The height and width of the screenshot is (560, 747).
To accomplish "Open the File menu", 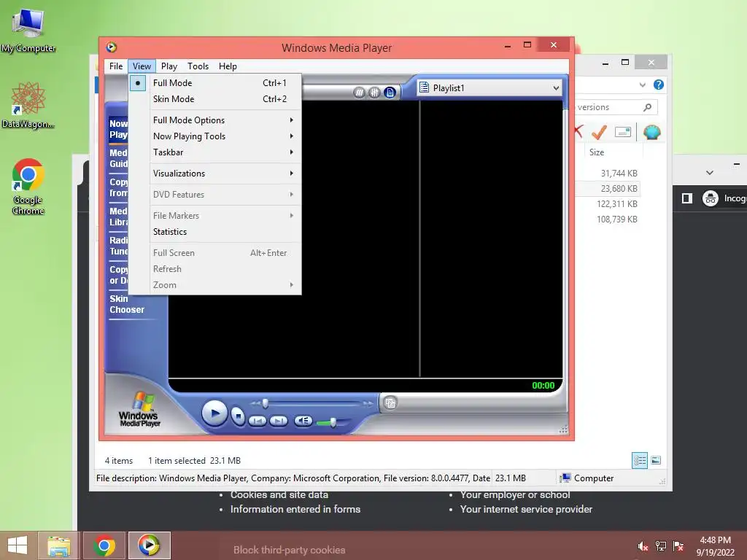I will pyautogui.click(x=116, y=66).
